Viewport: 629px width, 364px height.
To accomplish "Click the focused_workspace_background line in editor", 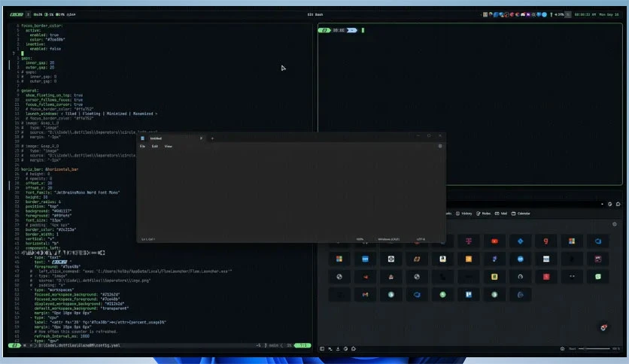I will (x=77, y=295).
